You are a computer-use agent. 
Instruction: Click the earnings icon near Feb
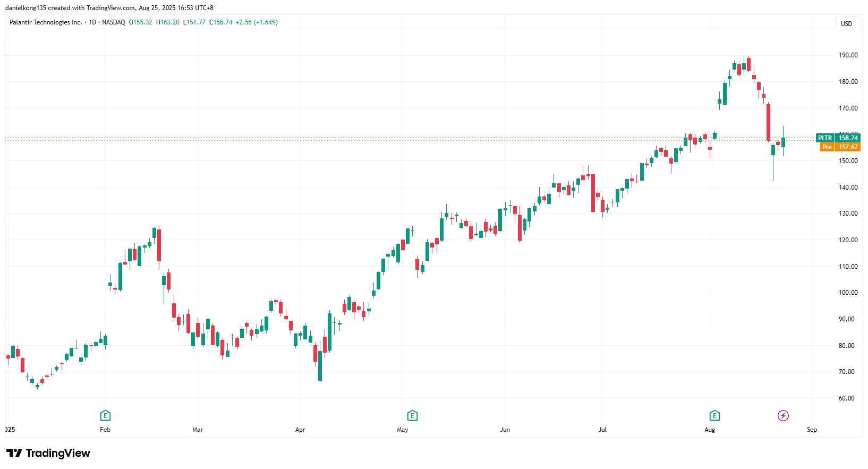[x=105, y=415]
